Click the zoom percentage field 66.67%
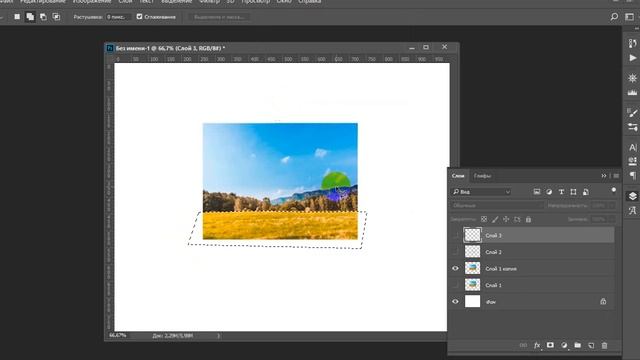Viewport: 640px width, 360px height. pos(118,336)
